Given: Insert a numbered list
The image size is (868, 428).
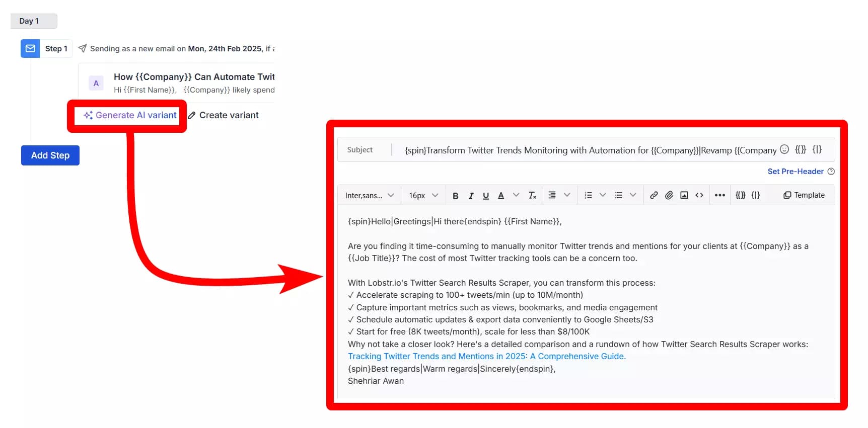Looking at the screenshot, I should tap(588, 195).
